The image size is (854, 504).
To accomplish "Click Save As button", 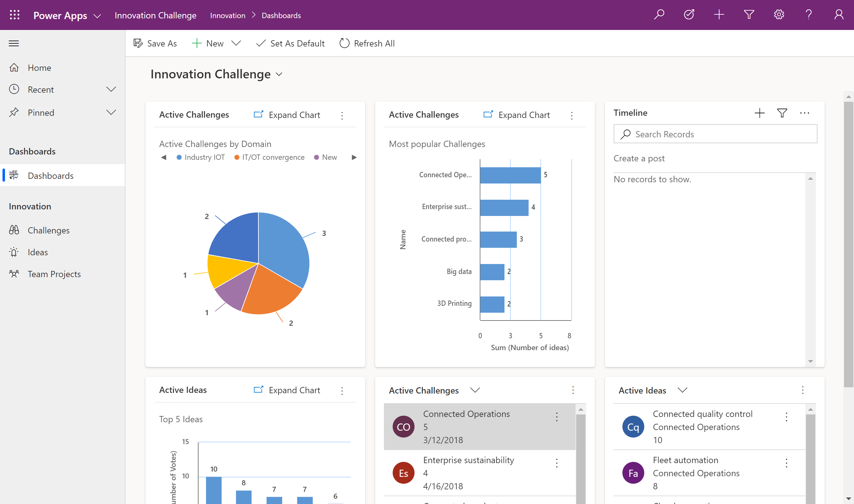I will coord(155,43).
